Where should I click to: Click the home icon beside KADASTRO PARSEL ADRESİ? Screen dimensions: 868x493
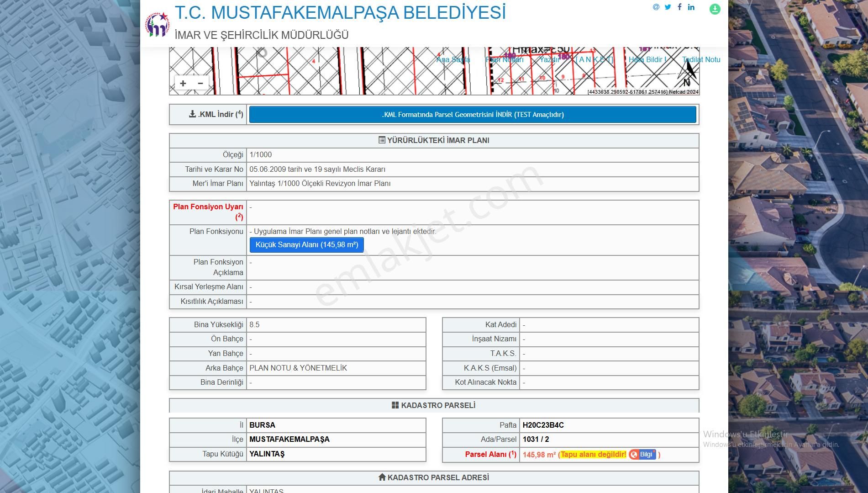pos(382,477)
